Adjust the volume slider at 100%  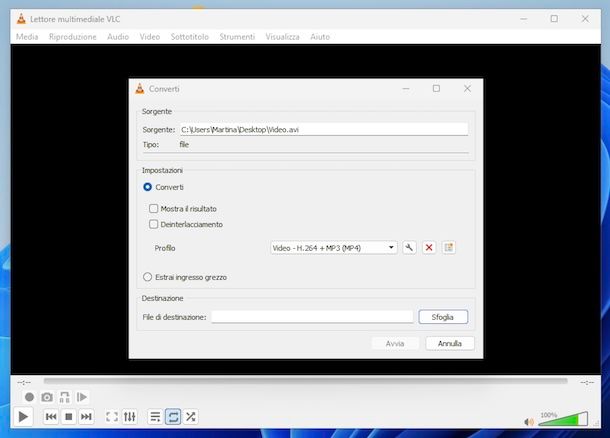[564, 419]
